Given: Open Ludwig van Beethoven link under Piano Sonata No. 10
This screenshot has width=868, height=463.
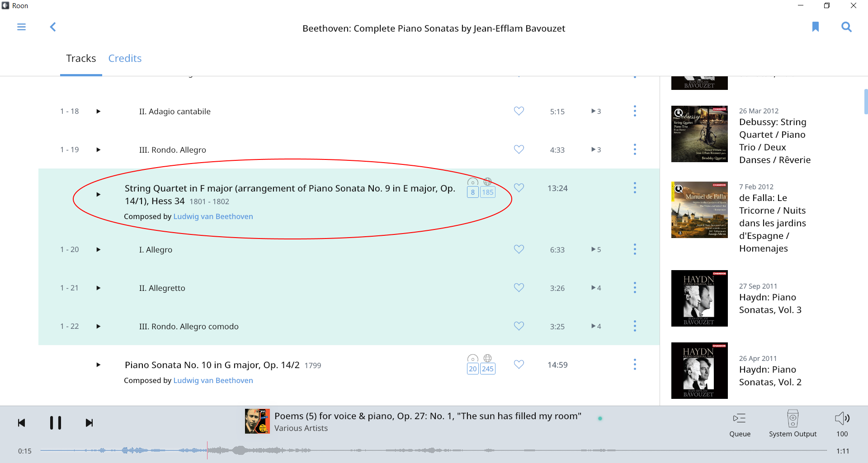Looking at the screenshot, I should 213,380.
